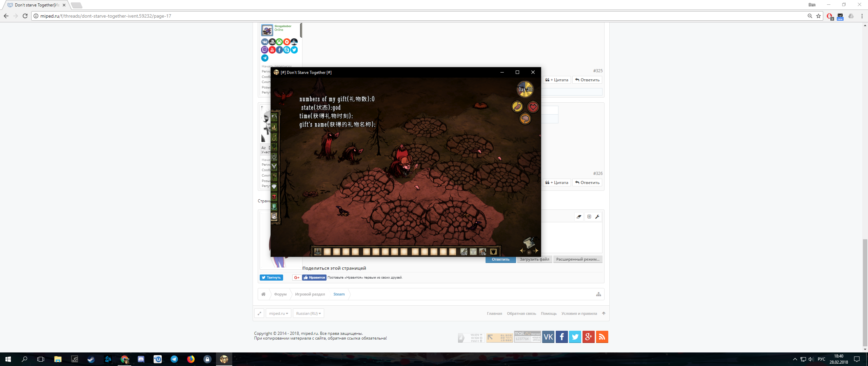Click the Игровой раздел breadcrumb item
Screen dimensions: 868x366
pyautogui.click(x=310, y=294)
